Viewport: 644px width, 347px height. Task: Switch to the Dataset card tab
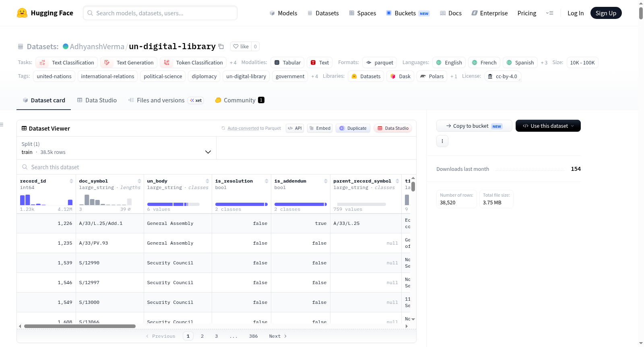(43, 100)
